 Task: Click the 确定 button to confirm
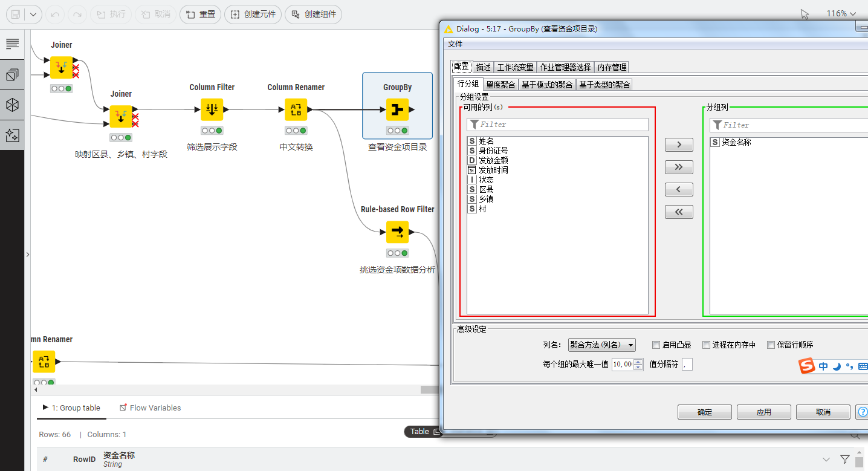(x=704, y=412)
